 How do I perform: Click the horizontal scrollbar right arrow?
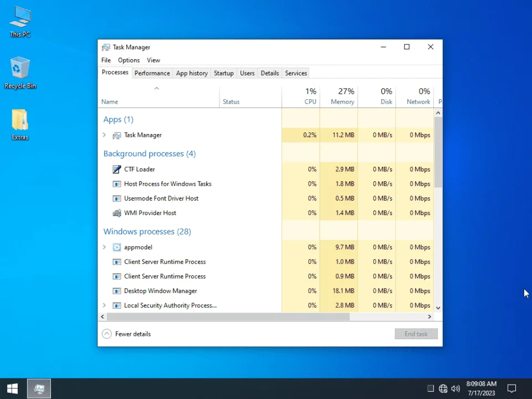429,316
